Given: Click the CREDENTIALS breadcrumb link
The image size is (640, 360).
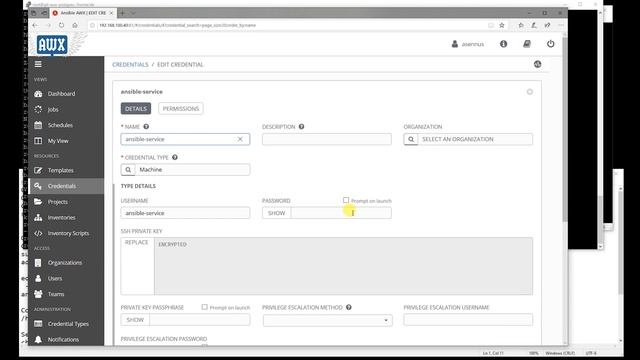Looking at the screenshot, I should click(130, 64).
